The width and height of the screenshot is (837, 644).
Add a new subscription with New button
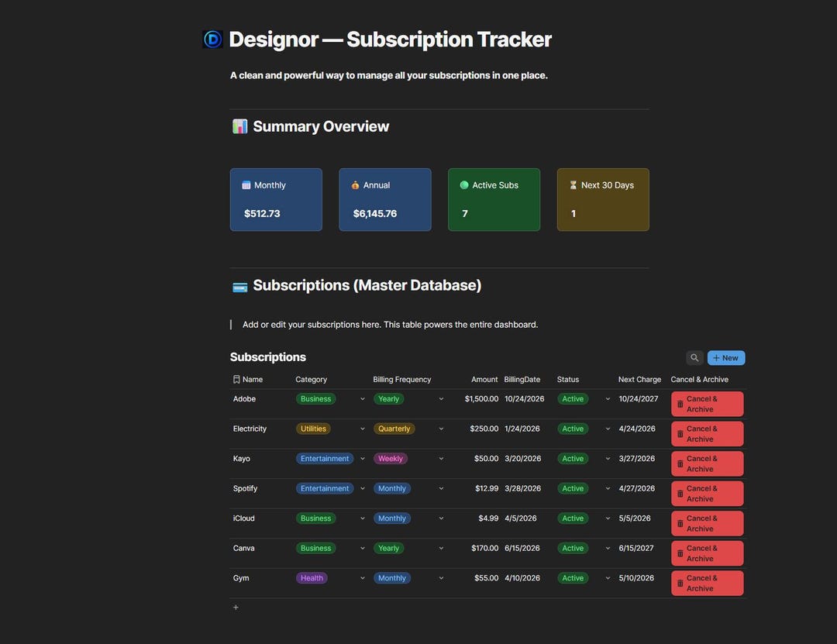click(x=726, y=358)
